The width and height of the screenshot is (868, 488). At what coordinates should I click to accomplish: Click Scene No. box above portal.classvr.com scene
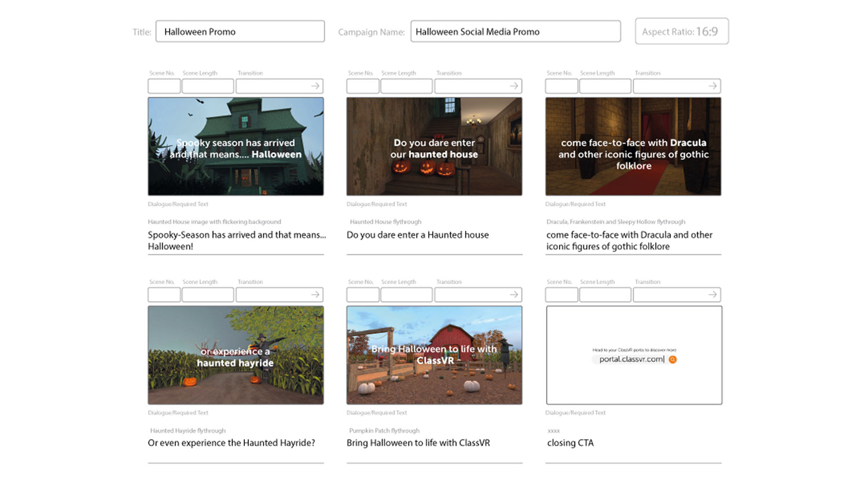(562, 295)
